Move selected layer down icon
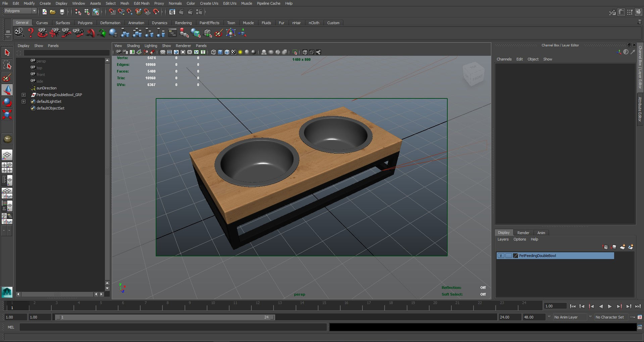 pos(614,247)
